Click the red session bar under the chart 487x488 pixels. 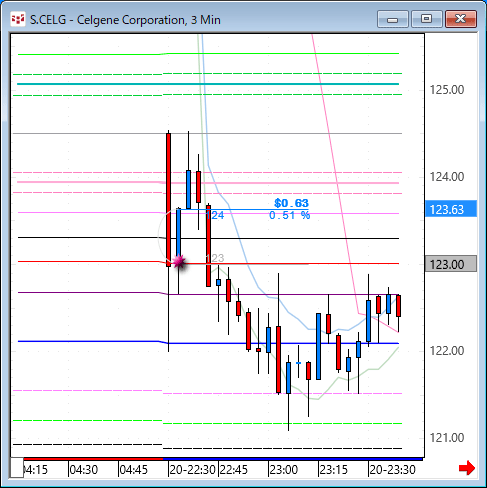[x=93, y=459]
